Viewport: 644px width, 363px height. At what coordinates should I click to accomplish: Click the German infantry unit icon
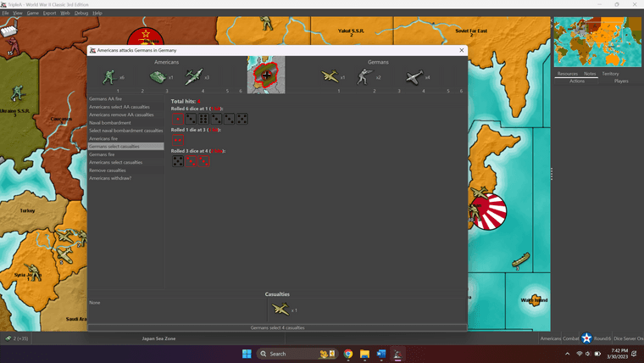364,77
